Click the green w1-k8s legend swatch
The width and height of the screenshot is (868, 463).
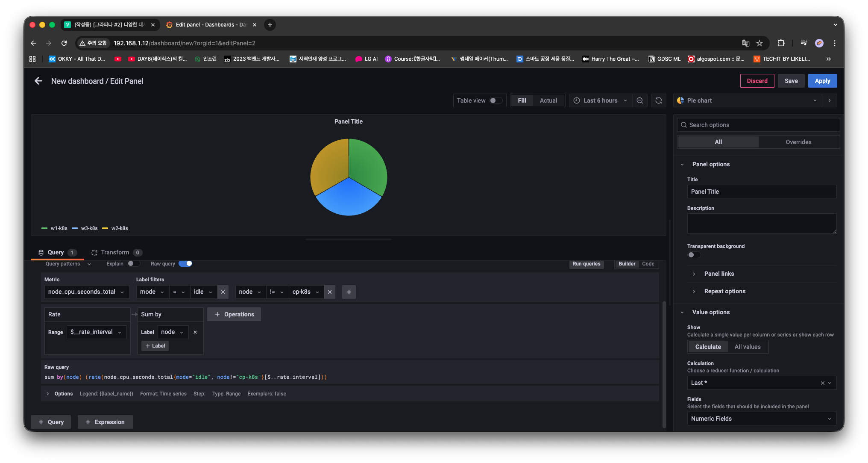click(44, 228)
